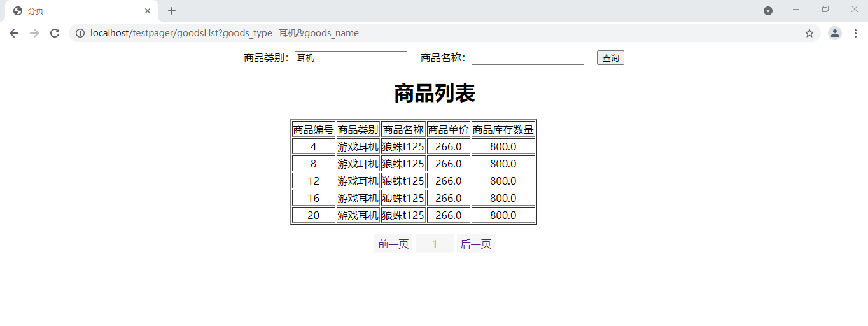
Task: Click stock 800.0 in row number 8
Action: (x=503, y=164)
